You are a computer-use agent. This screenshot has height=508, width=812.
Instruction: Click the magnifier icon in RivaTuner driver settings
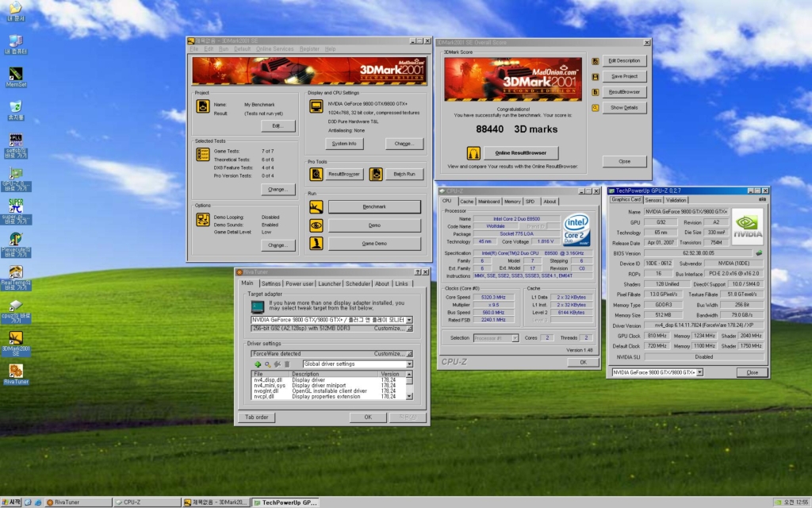[x=267, y=364]
